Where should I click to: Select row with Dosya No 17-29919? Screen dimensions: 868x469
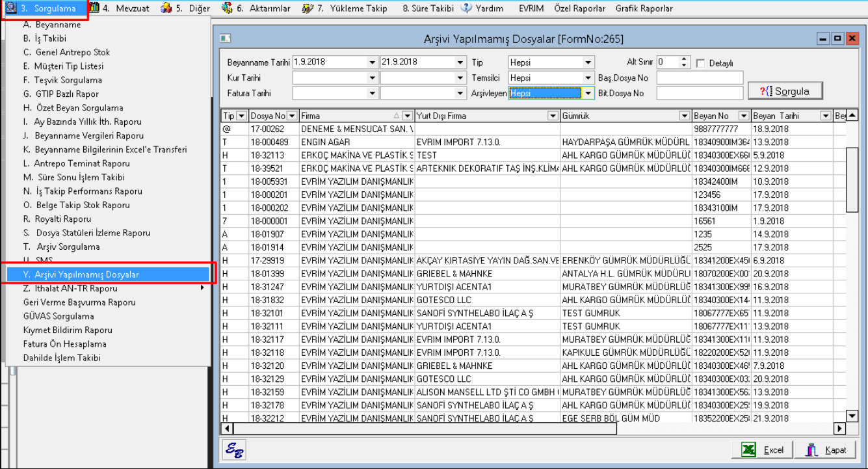click(533, 260)
